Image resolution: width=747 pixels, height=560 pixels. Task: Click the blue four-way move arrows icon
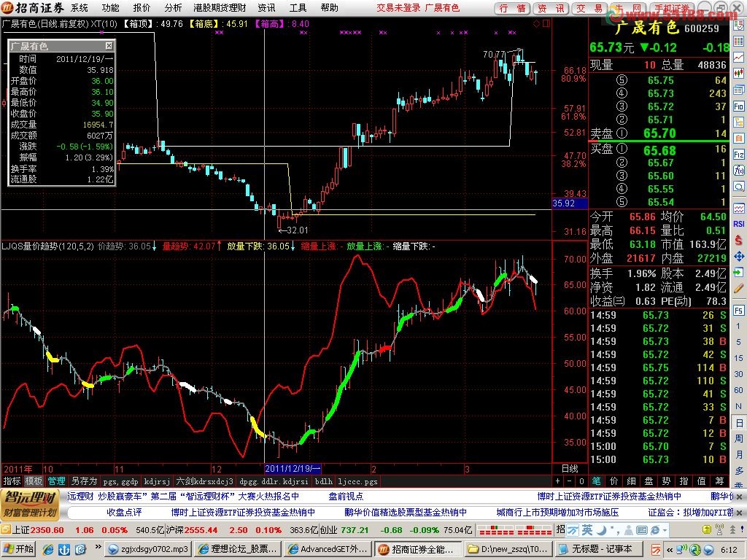[739, 257]
